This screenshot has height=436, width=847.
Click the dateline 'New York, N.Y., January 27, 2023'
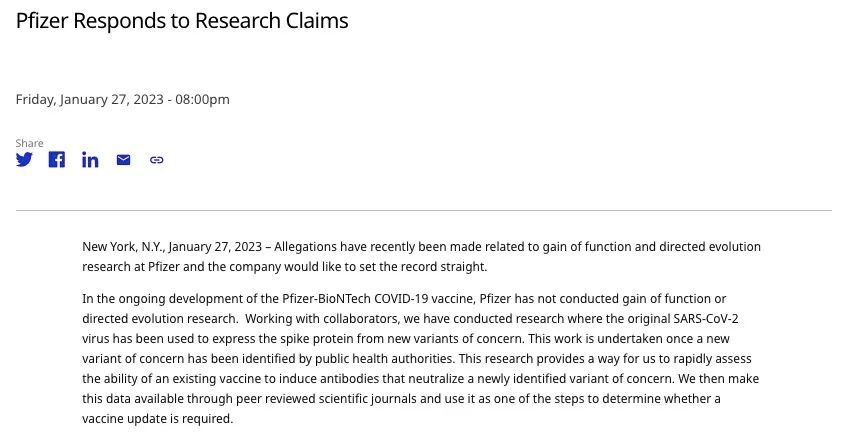(x=172, y=247)
